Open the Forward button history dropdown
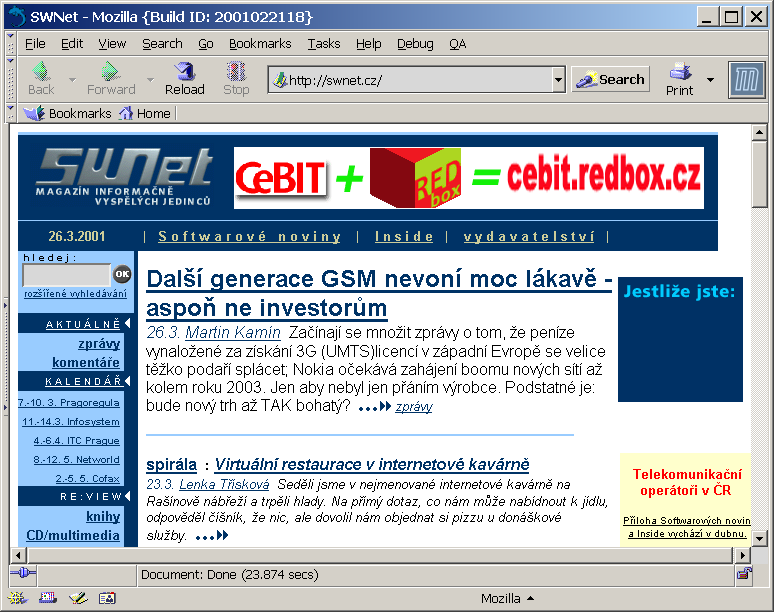774x612 pixels. [151, 79]
